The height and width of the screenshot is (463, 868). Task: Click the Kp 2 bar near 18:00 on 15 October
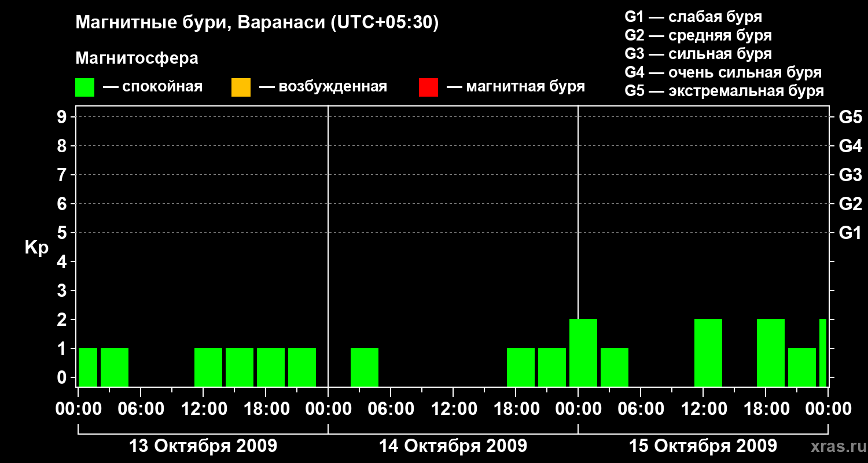pos(771,352)
